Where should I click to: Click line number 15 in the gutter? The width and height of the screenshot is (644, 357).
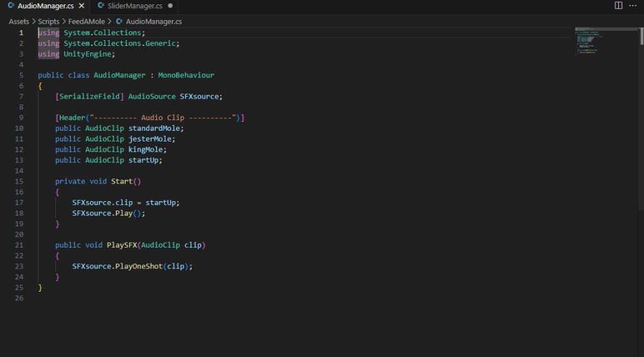click(19, 182)
